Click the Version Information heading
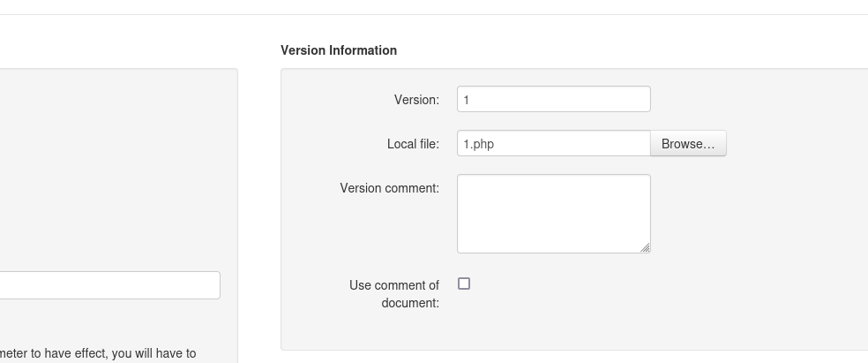This screenshot has width=868, height=363. tap(339, 50)
